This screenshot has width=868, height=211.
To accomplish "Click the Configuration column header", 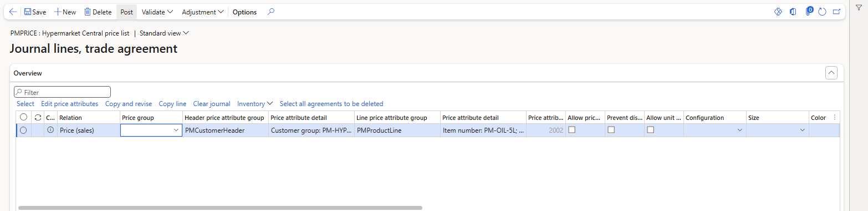I will point(715,118).
